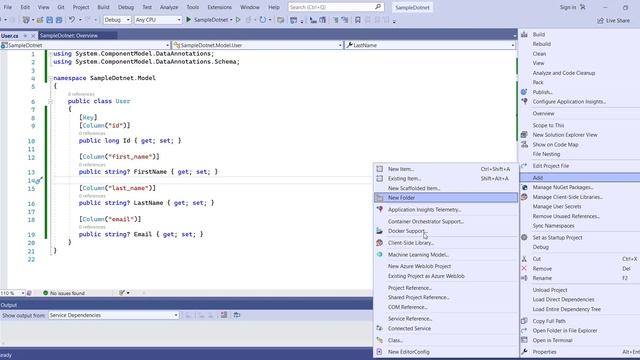Choose New Folder from Add submenu

[446, 198]
